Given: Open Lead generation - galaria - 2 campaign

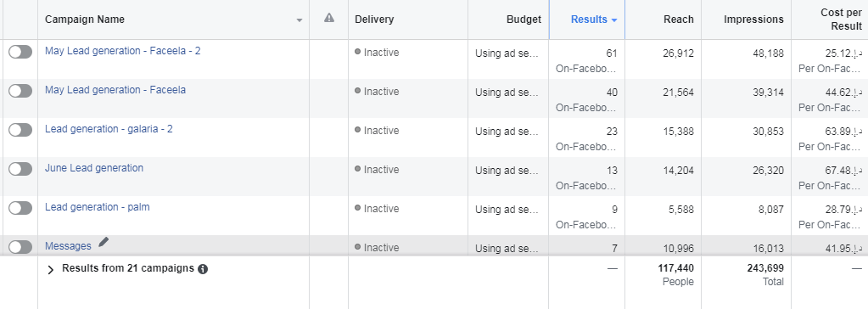Looking at the screenshot, I should click(x=109, y=129).
